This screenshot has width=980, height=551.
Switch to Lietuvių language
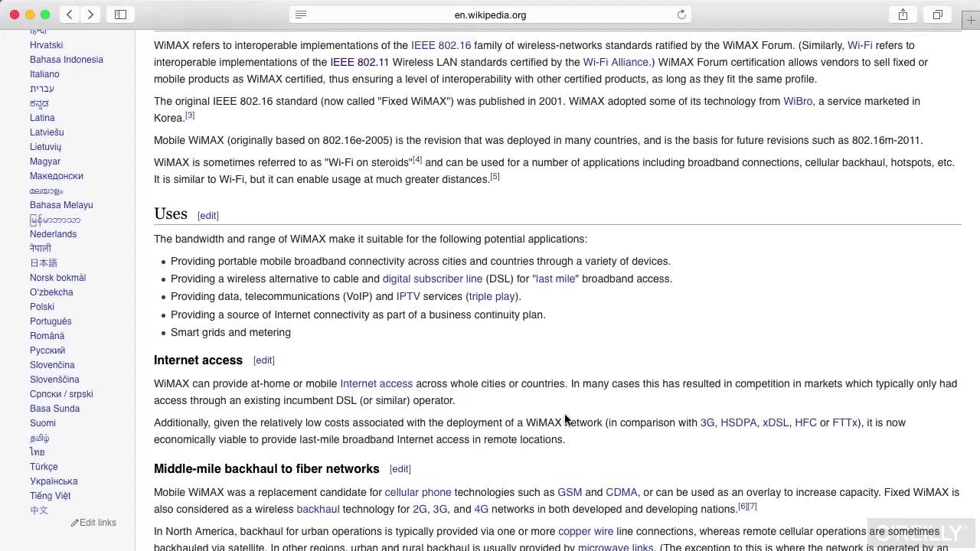46,147
